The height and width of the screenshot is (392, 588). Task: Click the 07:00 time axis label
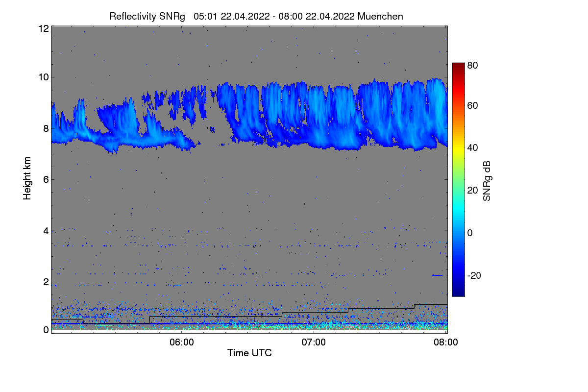pyautogui.click(x=314, y=343)
